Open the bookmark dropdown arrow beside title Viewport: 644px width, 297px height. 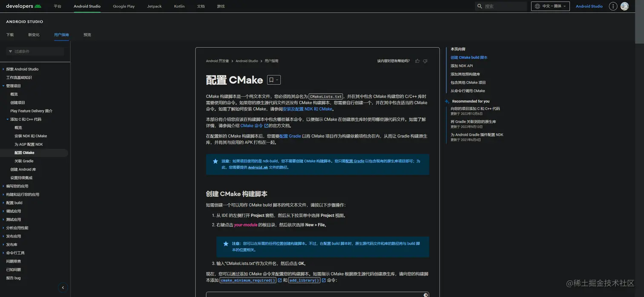[x=277, y=80]
